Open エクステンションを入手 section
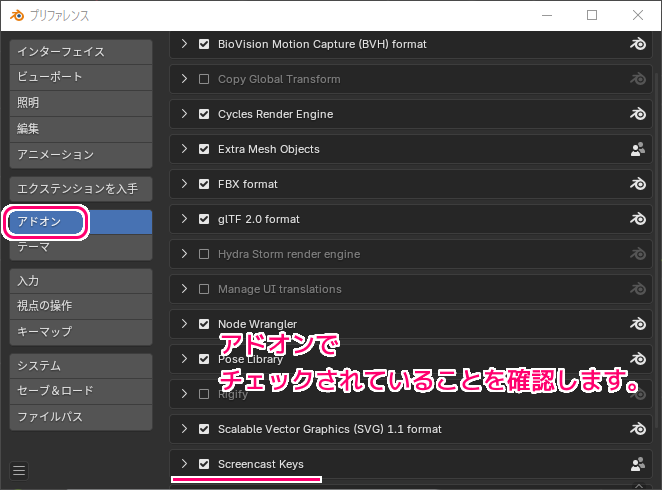This screenshot has height=490, width=662. pyautogui.click(x=81, y=189)
